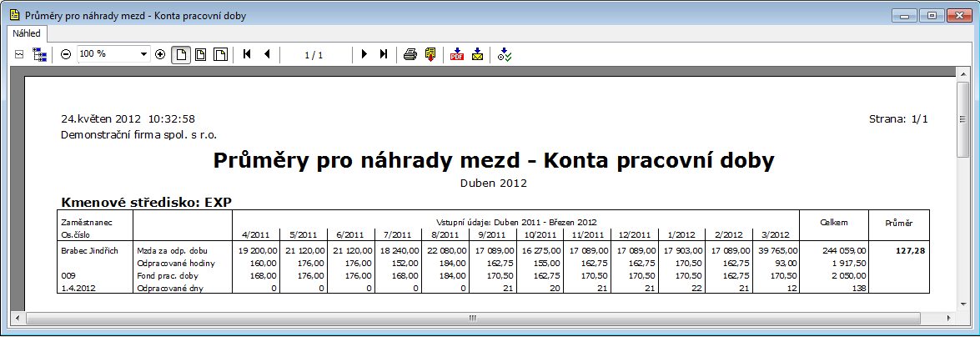Send the report by e-mail
Screen dimensions: 980x337
click(477, 54)
